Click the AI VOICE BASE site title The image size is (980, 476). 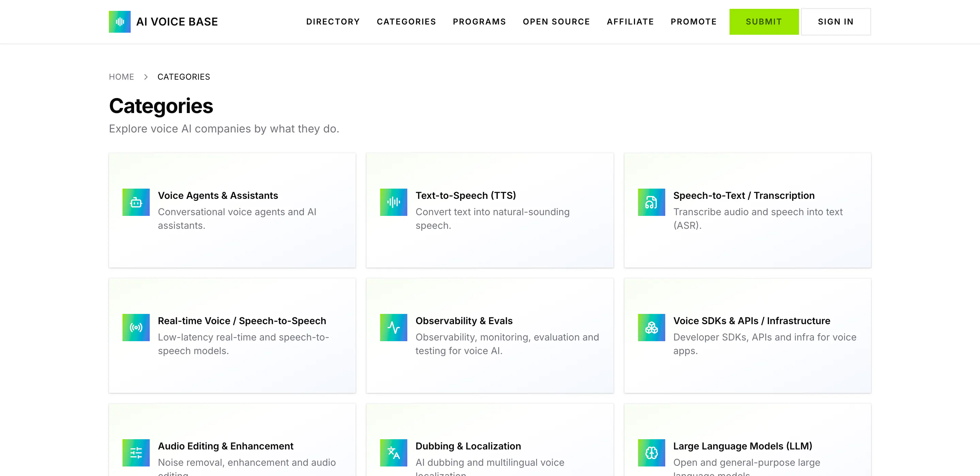(x=177, y=22)
